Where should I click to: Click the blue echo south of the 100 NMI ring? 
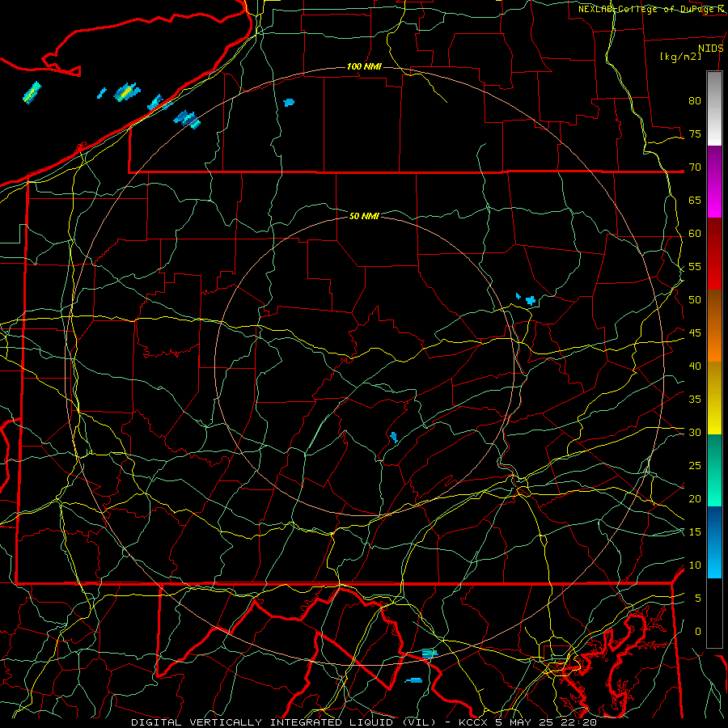click(x=413, y=680)
